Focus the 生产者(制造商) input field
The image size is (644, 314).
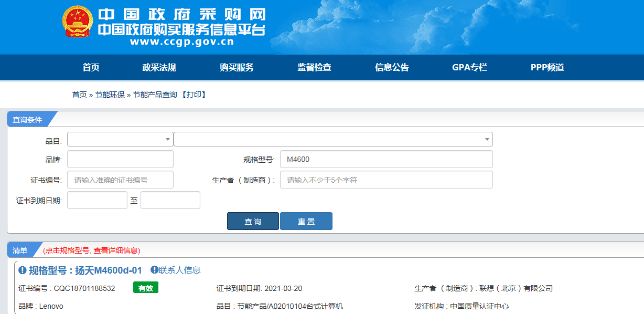pyautogui.click(x=387, y=180)
